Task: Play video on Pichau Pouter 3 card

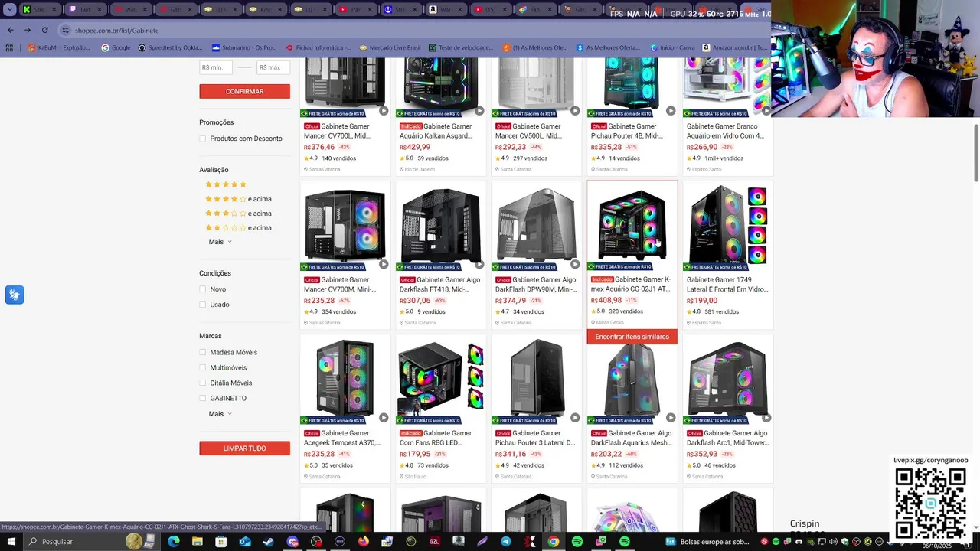Action: coord(575,418)
